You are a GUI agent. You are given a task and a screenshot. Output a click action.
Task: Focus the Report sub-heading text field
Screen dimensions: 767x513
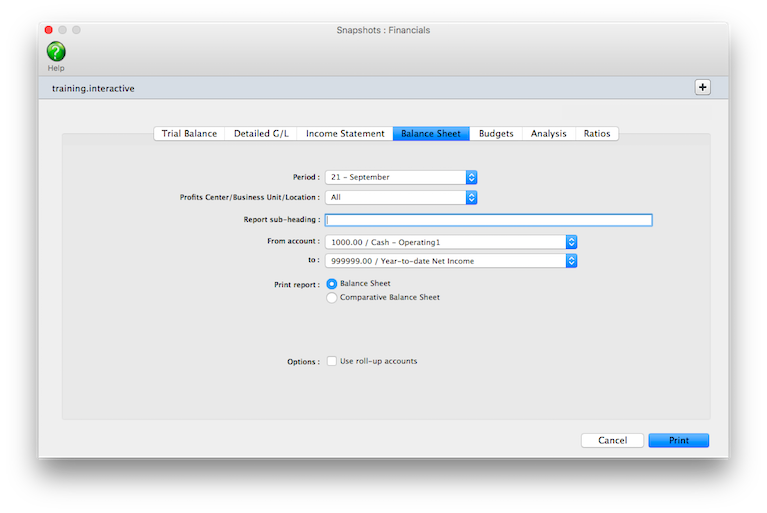[489, 220]
